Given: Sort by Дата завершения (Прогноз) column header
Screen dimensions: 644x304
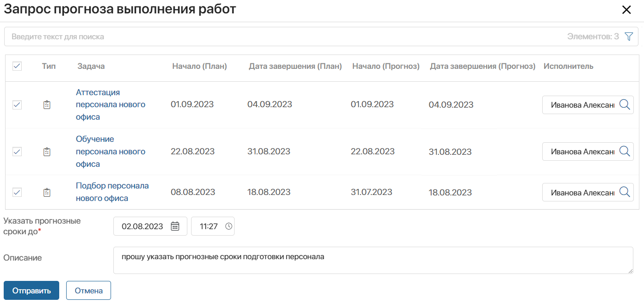Looking at the screenshot, I should [483, 66].
